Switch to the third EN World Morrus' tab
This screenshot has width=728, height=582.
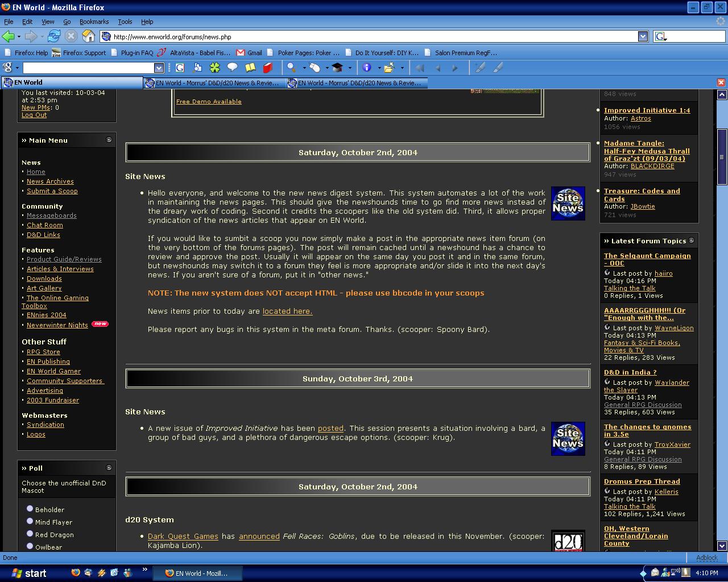[x=356, y=83]
